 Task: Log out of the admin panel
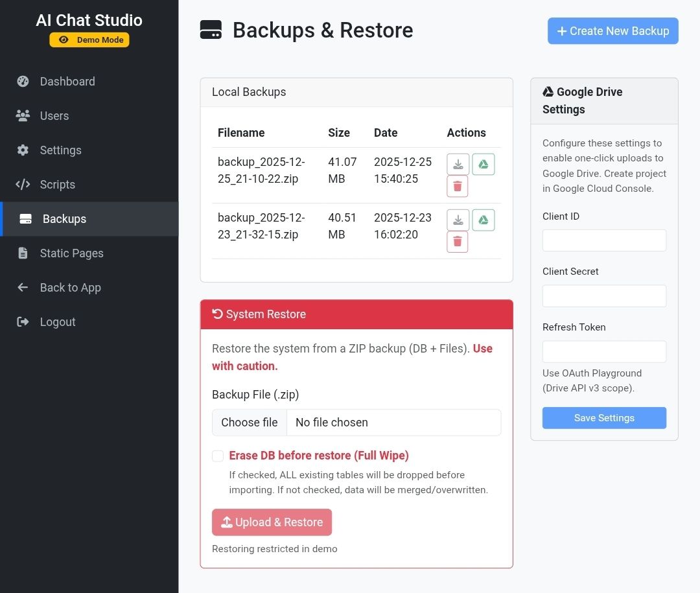[58, 322]
